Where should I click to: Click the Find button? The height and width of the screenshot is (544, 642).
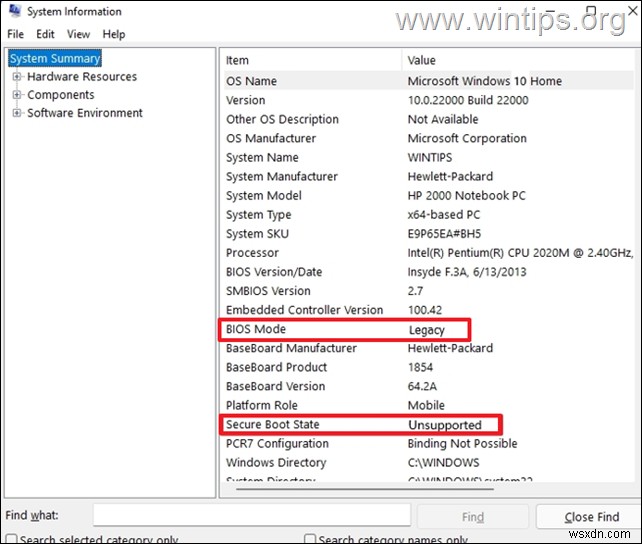click(473, 517)
